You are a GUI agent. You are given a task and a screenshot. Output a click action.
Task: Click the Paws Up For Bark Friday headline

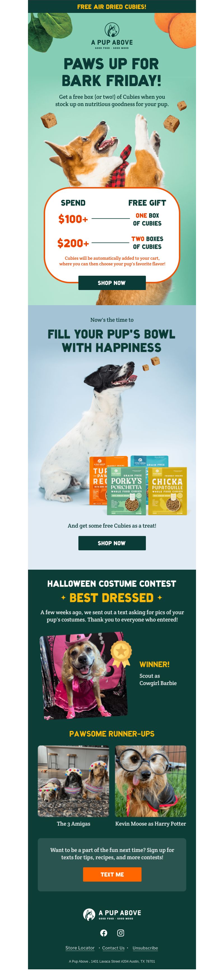(x=112, y=72)
